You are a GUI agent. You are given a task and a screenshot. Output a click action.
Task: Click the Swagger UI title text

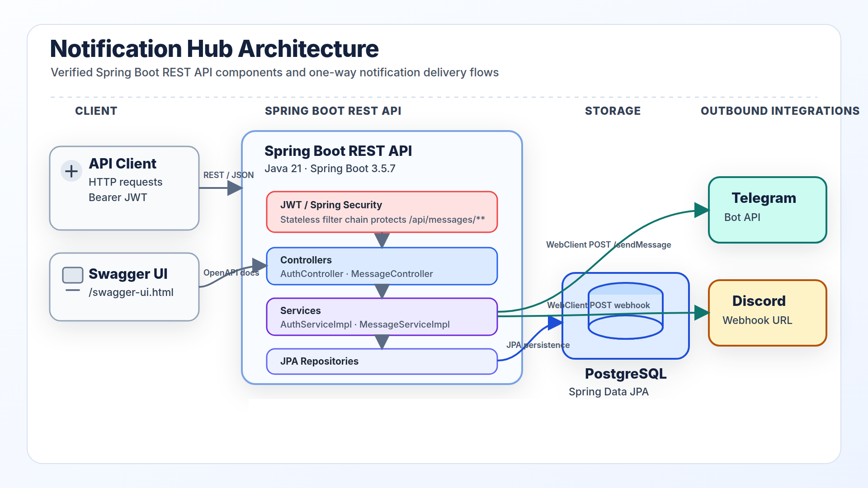point(128,274)
